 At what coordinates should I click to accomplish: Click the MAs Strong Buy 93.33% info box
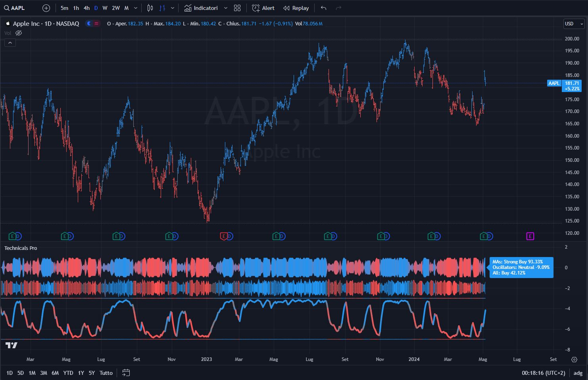click(x=521, y=267)
